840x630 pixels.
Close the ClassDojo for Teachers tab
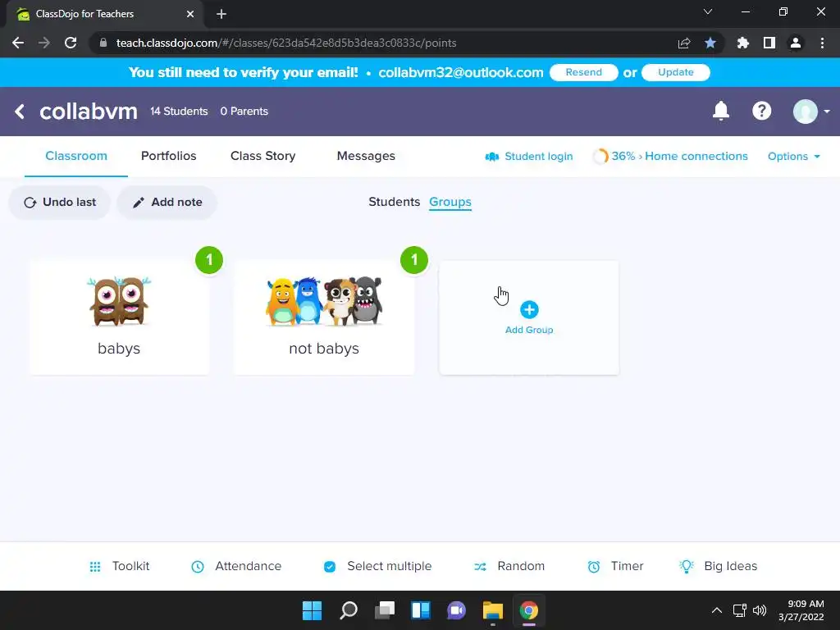point(190,14)
